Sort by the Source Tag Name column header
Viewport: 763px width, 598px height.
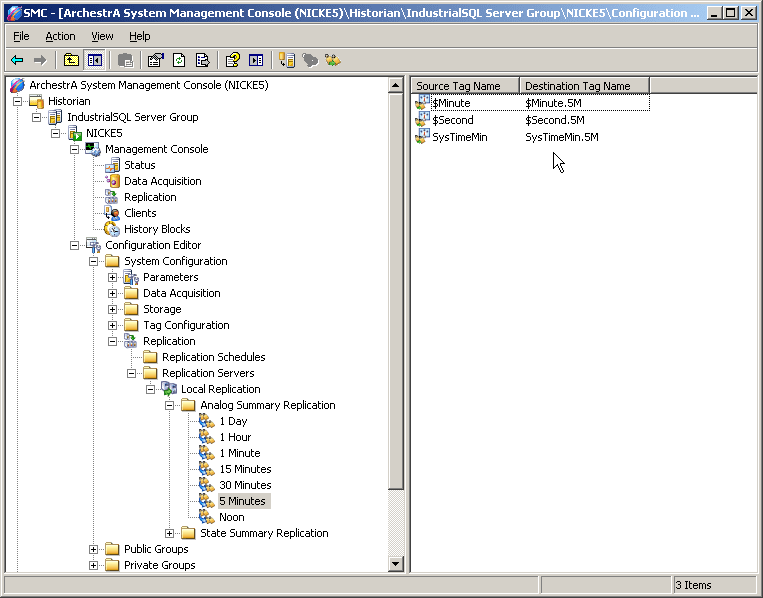click(466, 86)
